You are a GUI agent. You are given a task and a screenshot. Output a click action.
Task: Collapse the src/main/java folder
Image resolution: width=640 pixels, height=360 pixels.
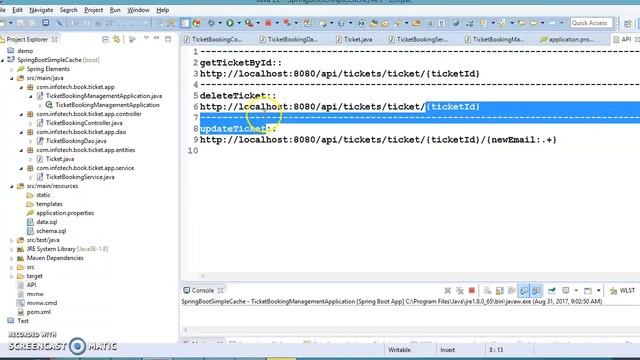12,78
